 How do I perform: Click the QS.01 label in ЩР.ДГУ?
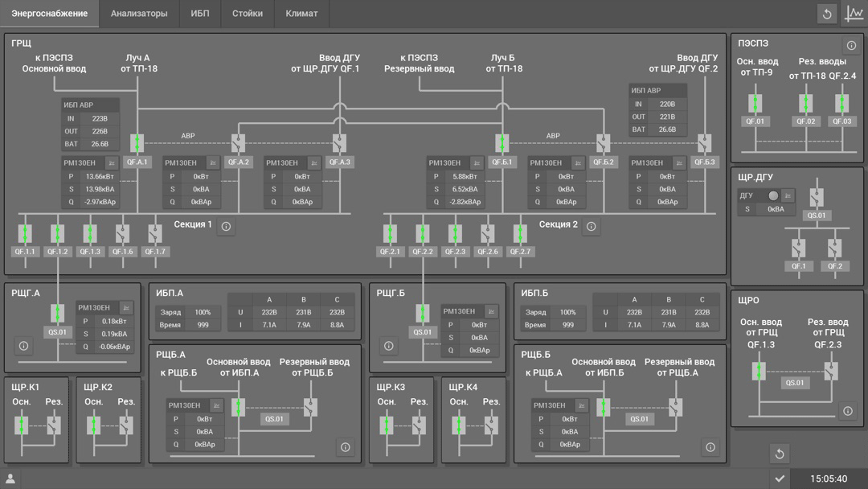[x=817, y=216]
